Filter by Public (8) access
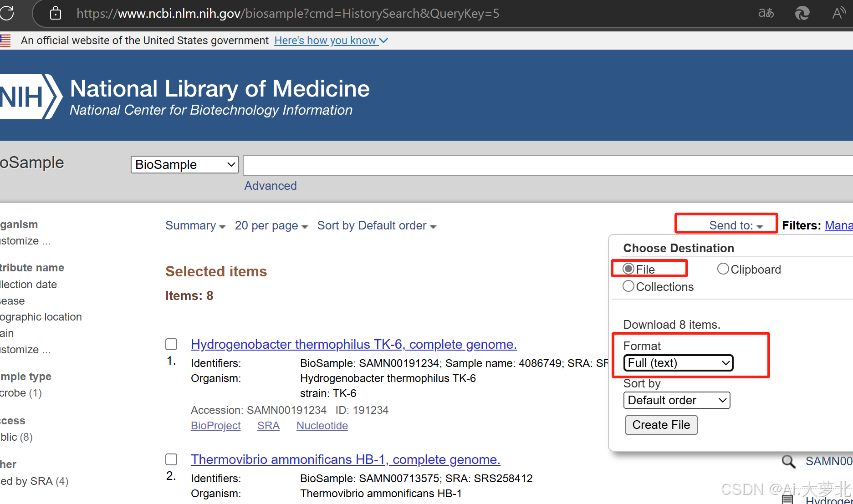 (x=16, y=437)
